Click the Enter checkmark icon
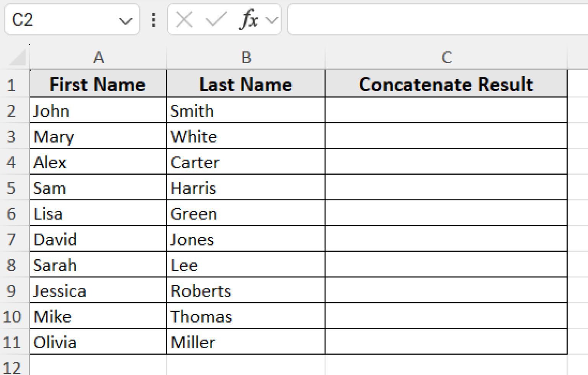The height and width of the screenshot is (375, 588). pyautogui.click(x=215, y=20)
